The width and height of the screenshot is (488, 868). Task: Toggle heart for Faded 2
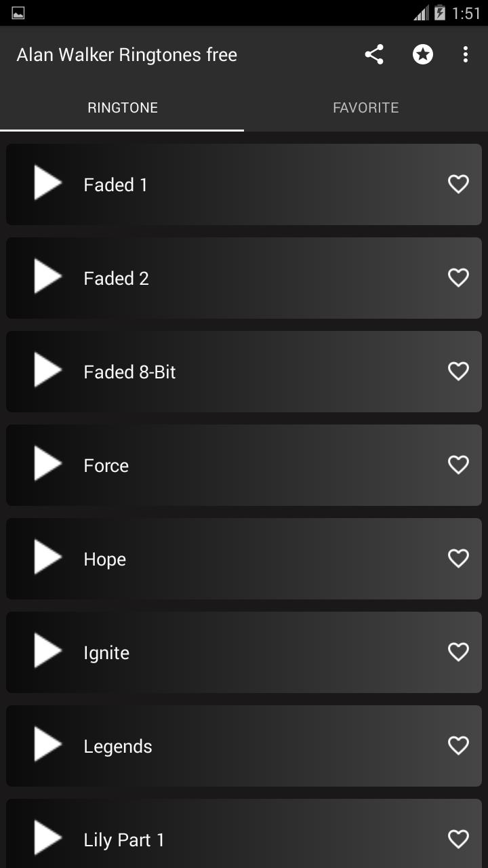click(459, 277)
